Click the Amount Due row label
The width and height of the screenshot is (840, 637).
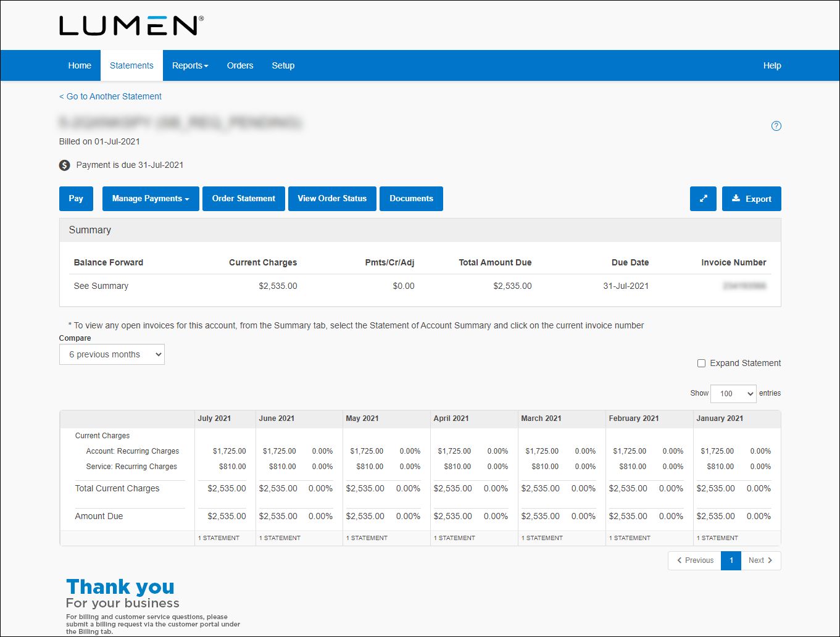tap(99, 516)
